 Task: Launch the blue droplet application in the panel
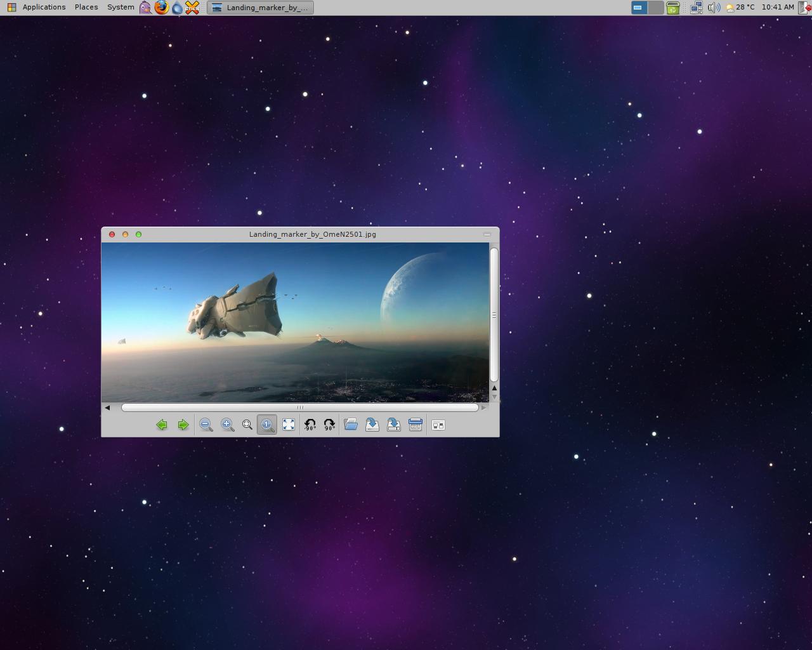178,8
